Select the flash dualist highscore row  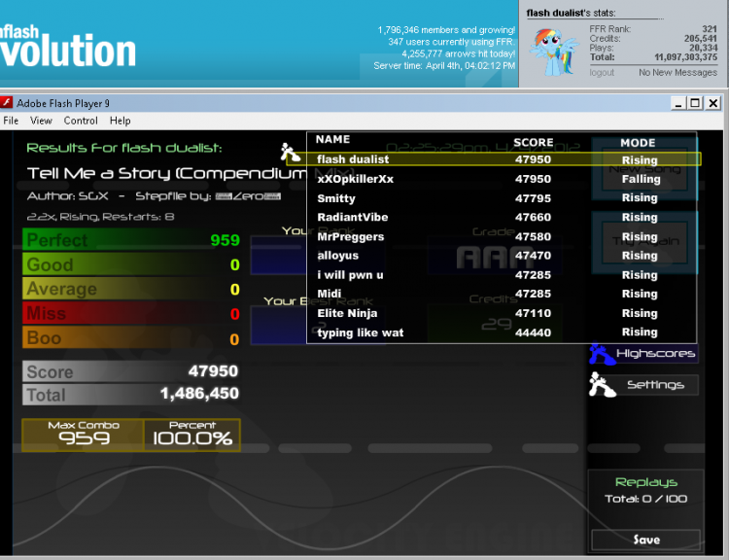(494, 159)
